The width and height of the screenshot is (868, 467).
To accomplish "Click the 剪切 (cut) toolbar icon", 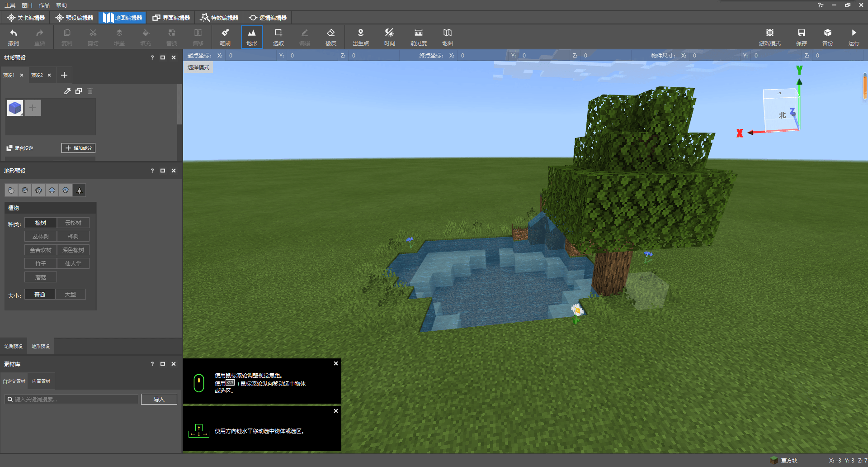I will (93, 37).
